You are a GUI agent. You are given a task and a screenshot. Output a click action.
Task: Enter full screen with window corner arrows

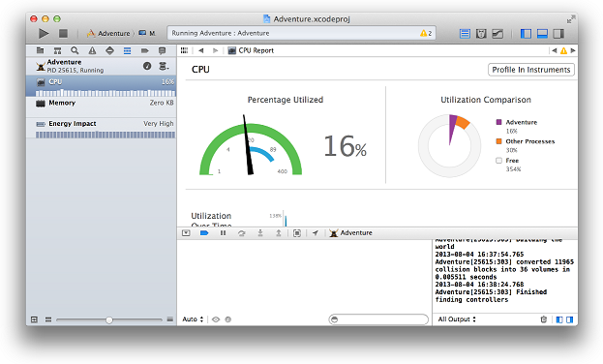point(571,18)
